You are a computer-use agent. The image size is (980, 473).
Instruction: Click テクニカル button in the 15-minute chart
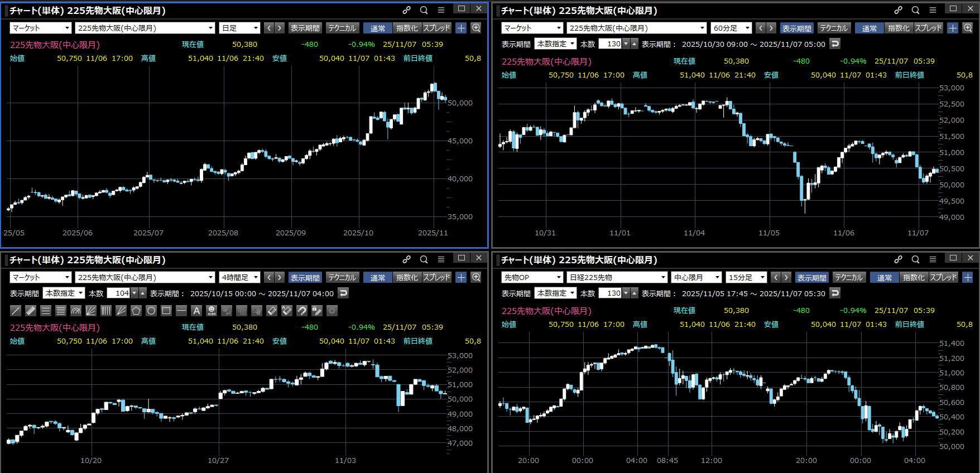(848, 277)
